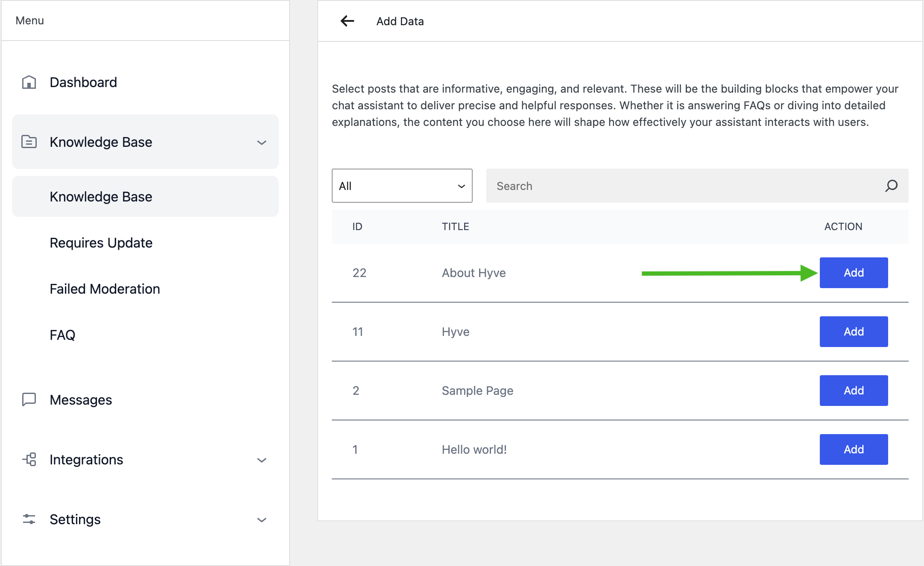Focus the Search input field
This screenshot has width=924, height=566.
tap(683, 186)
